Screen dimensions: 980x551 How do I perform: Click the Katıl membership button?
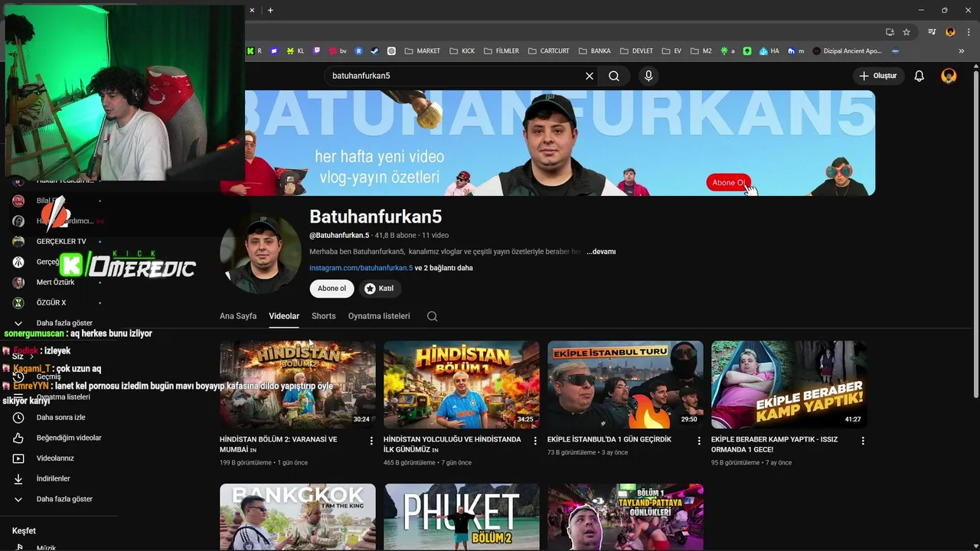(379, 289)
